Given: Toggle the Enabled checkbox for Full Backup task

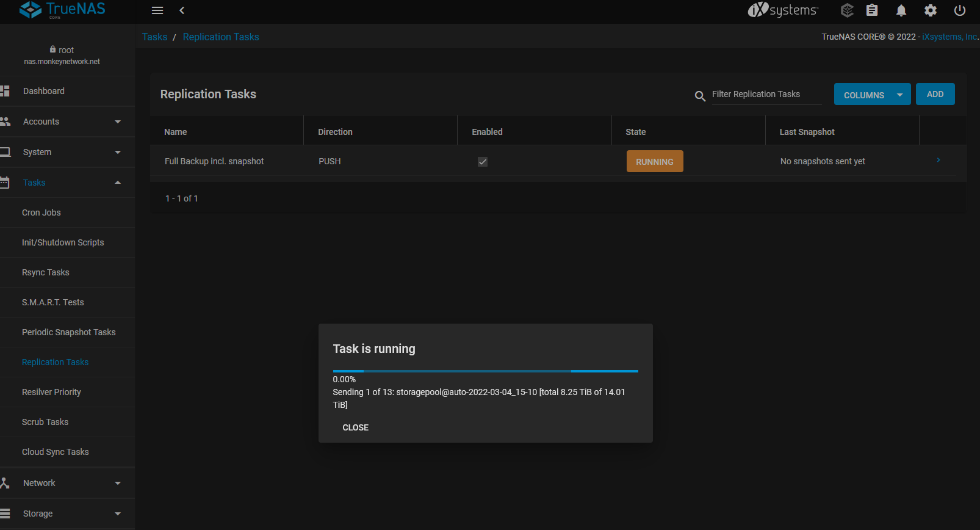Looking at the screenshot, I should pos(483,162).
